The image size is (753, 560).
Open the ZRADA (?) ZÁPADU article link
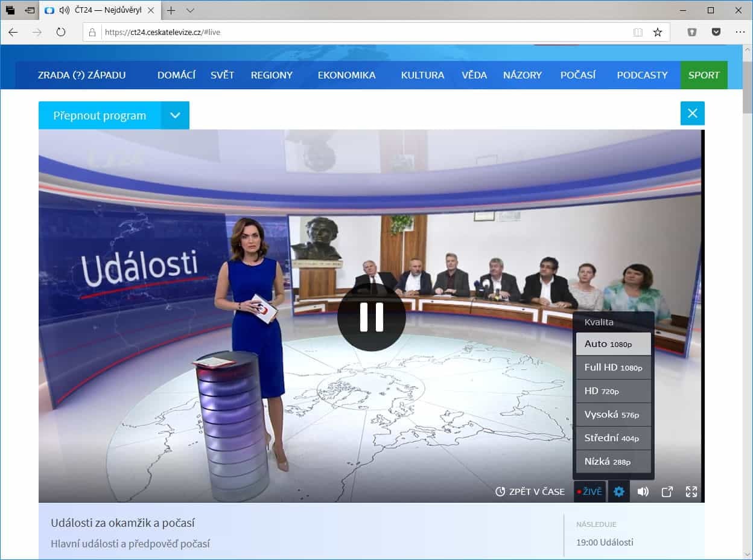click(81, 75)
